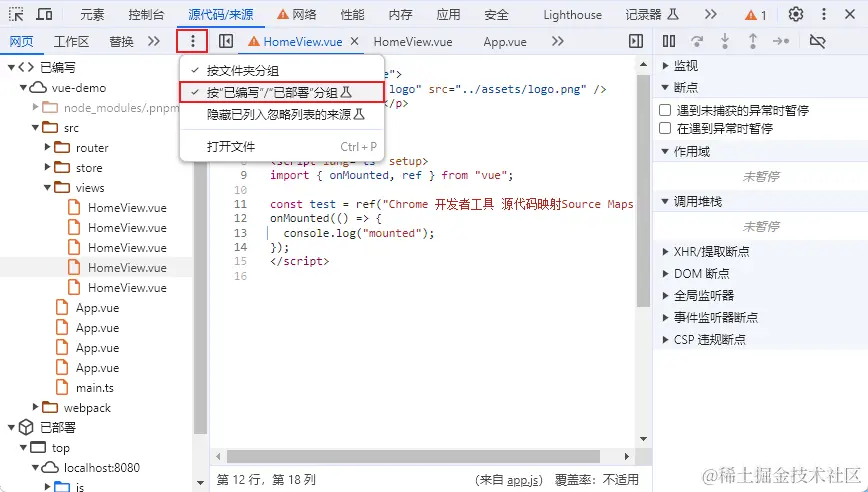Expand the node_modules/.pnpm folder

pos(35,107)
